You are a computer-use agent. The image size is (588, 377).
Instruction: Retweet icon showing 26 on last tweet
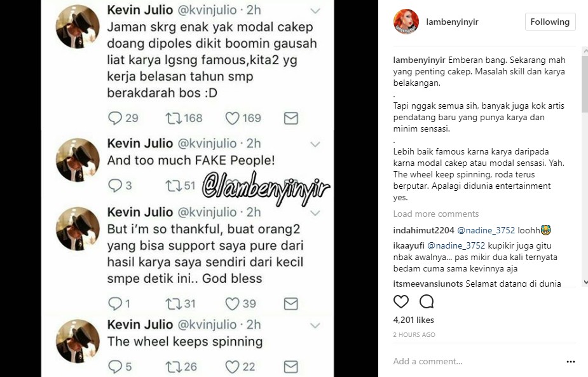pos(174,367)
